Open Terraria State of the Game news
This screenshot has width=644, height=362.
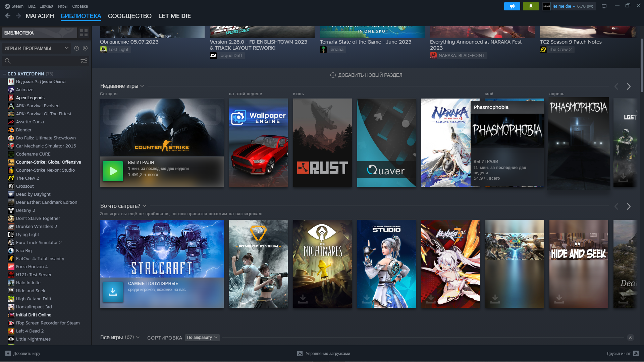pyautogui.click(x=366, y=42)
